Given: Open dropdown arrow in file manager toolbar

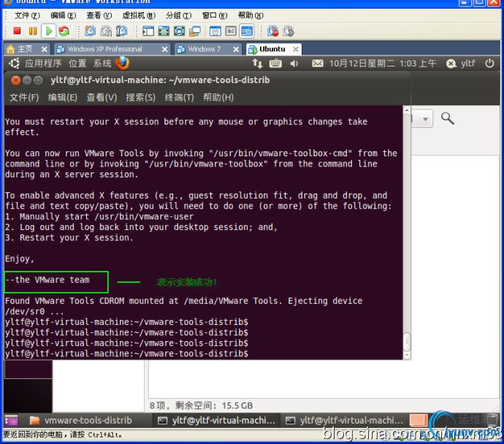Looking at the screenshot, I should [425, 119].
